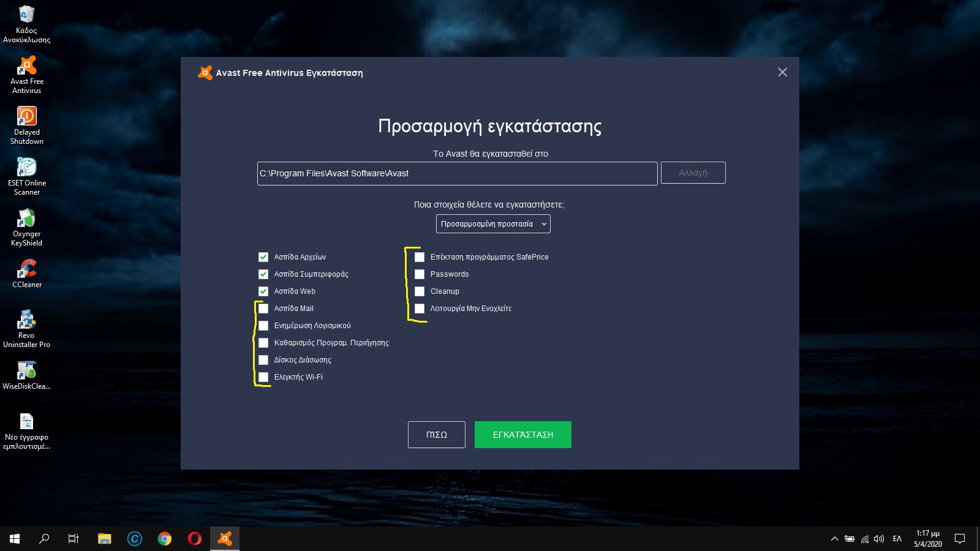980x551 pixels.
Task: Select the CCleaner desktop shortcut
Action: (x=27, y=274)
